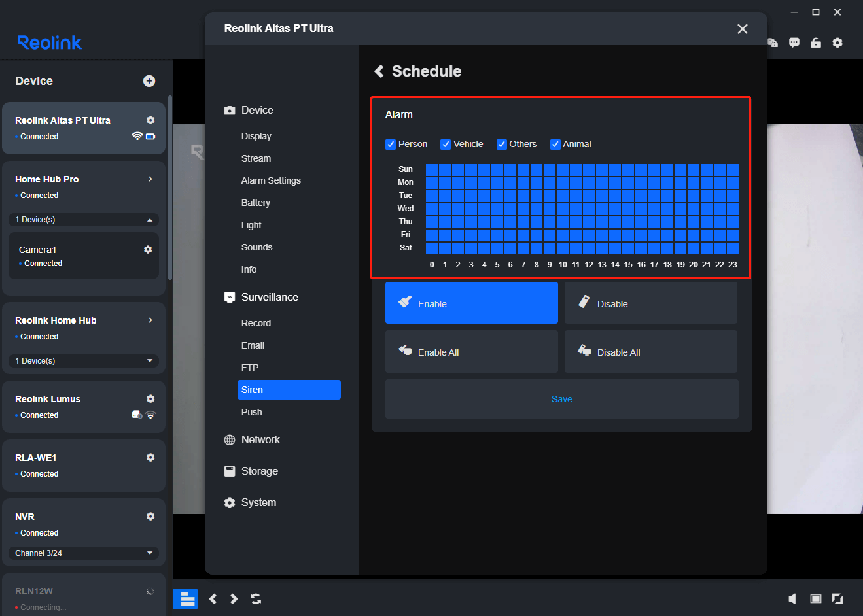The image size is (863, 616).
Task: Open Battery settings
Action: (x=256, y=203)
